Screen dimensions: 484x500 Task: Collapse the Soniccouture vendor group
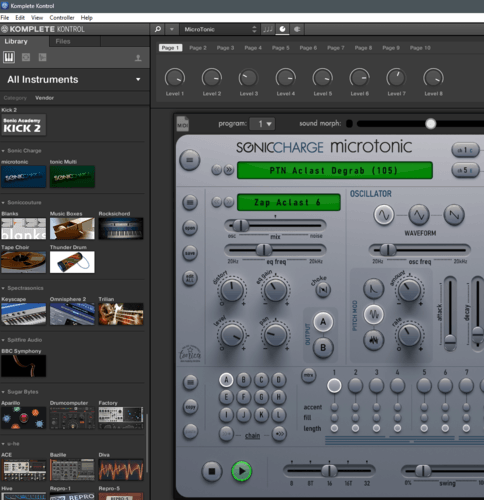pos(3,203)
